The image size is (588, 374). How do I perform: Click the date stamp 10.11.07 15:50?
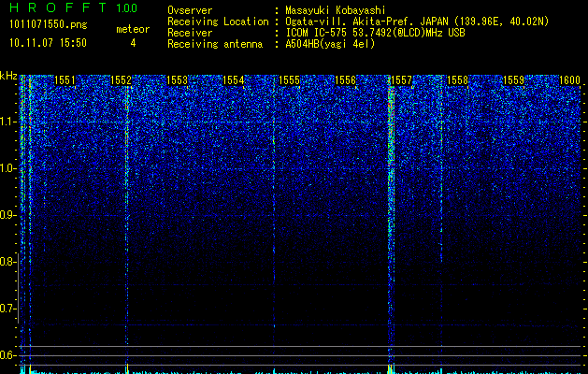[48, 43]
